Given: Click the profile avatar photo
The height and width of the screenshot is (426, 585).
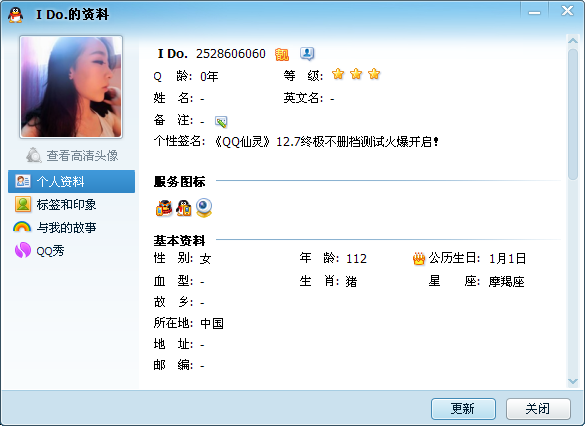Looking at the screenshot, I should 71,87.
